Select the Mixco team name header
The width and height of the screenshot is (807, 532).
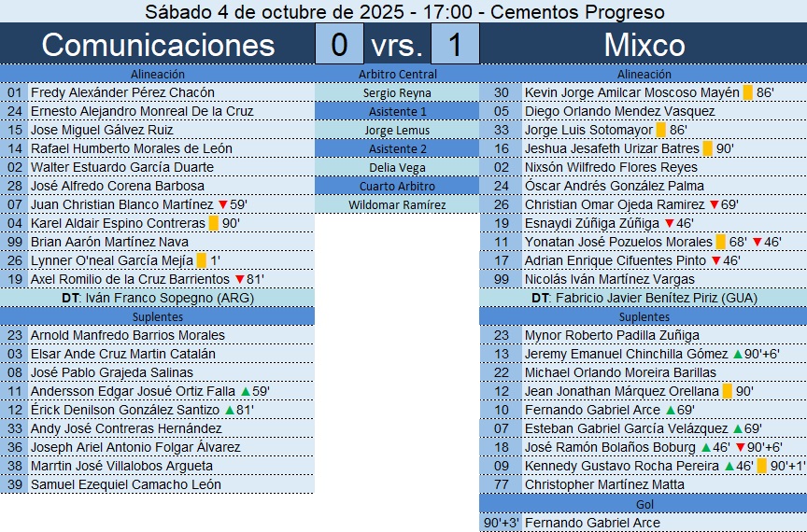644,45
